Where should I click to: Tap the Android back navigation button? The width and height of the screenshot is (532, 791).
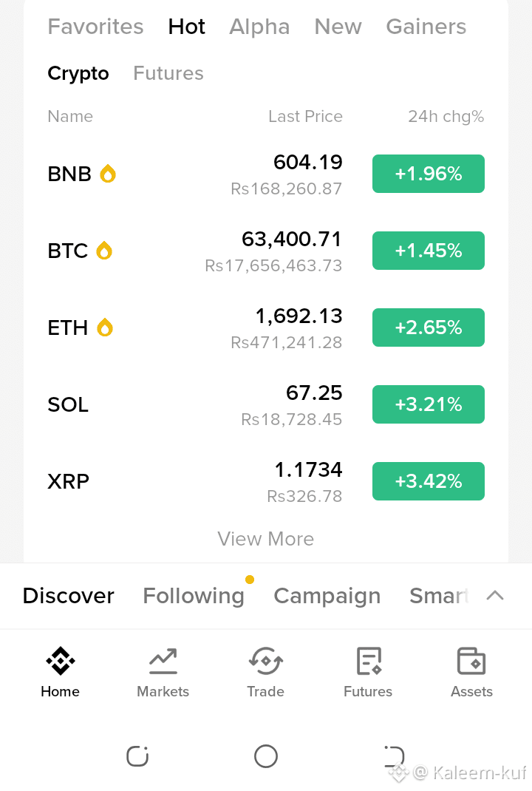(x=395, y=756)
